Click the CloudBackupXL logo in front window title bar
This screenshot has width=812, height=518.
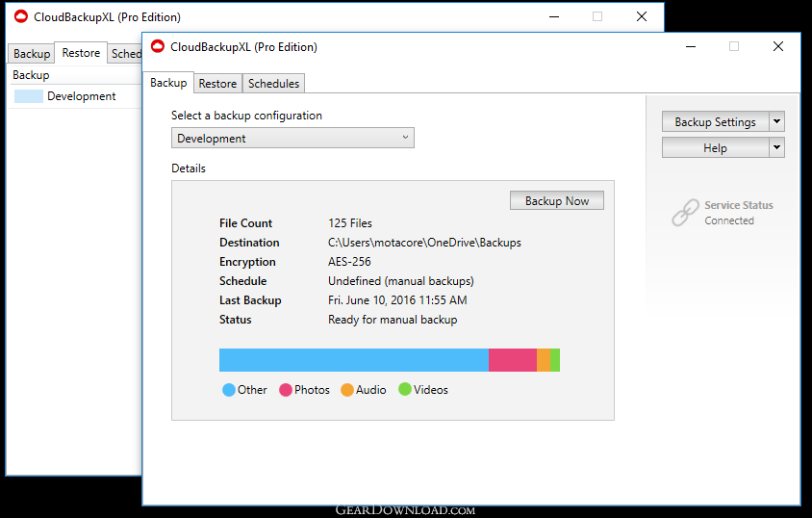[158, 46]
